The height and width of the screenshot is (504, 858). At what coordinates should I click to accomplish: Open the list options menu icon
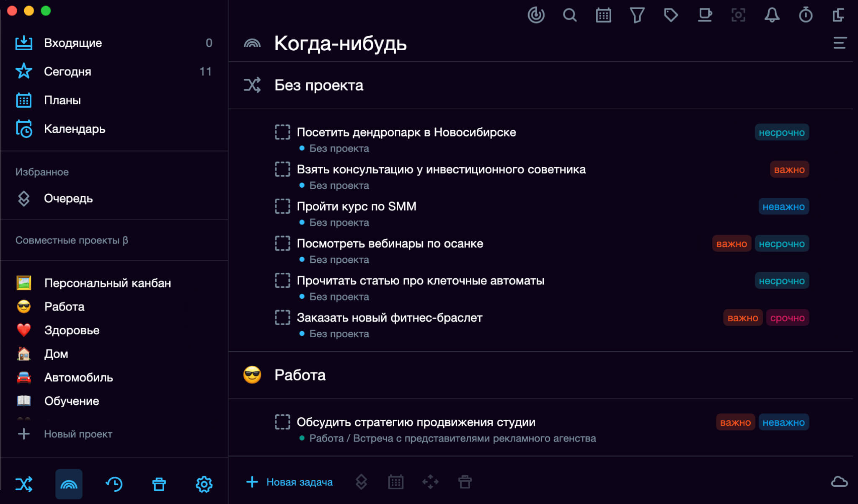840,43
